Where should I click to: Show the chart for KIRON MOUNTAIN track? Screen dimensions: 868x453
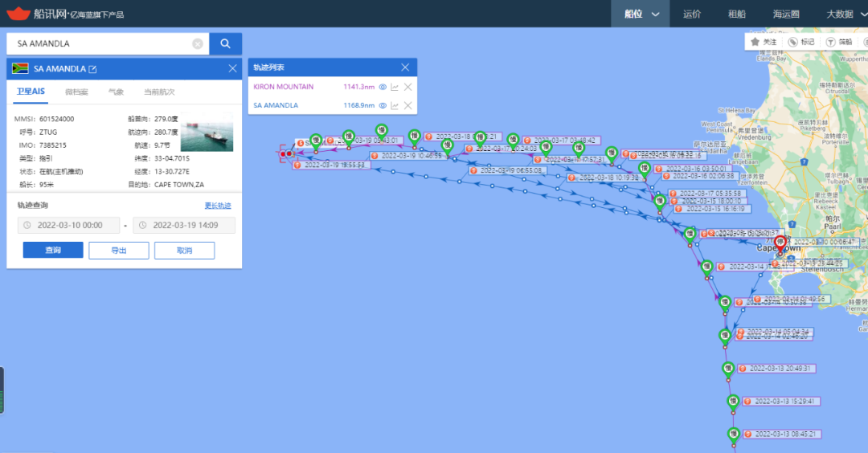(395, 87)
